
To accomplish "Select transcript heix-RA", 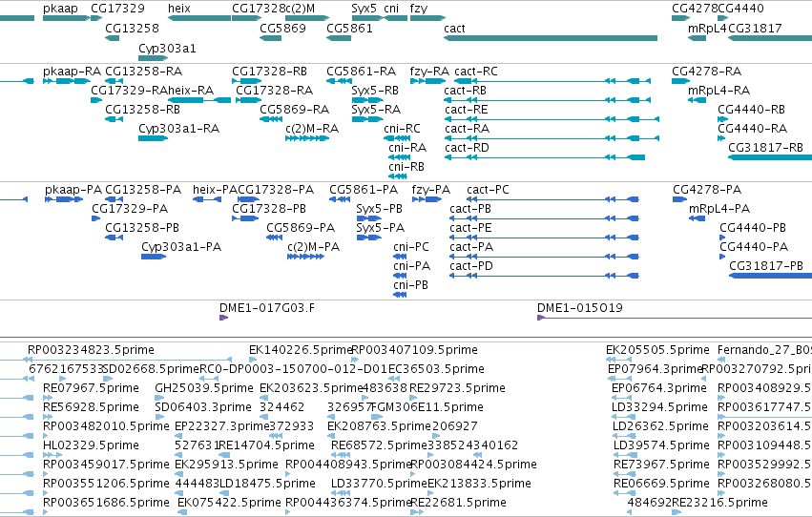I will pyautogui.click(x=199, y=100).
